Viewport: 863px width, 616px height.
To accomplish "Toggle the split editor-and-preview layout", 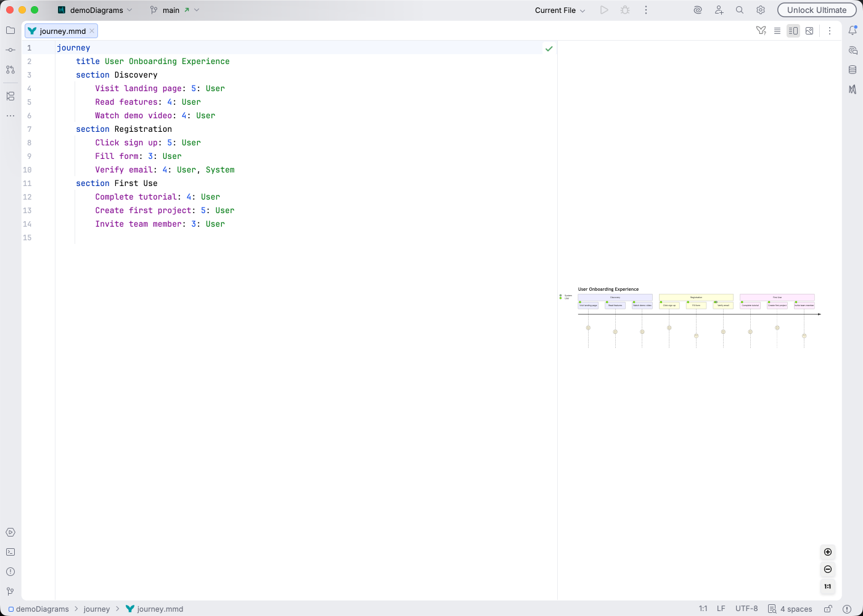I will [793, 30].
